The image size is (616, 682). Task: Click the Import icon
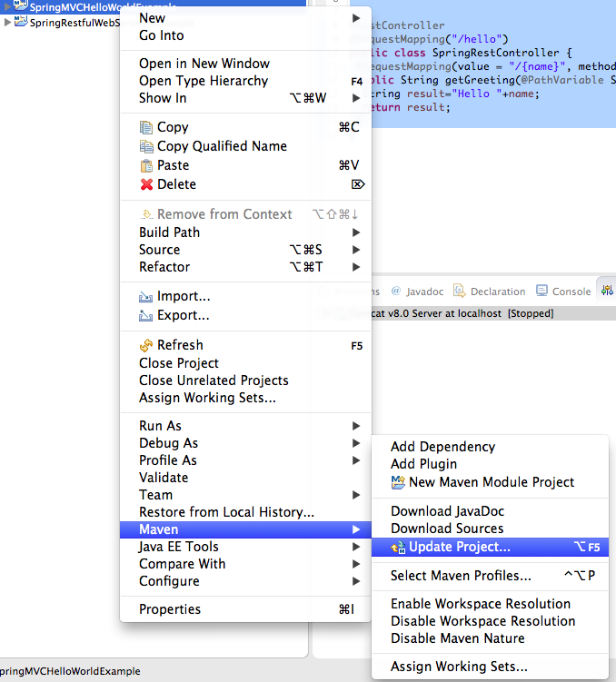tap(145, 297)
